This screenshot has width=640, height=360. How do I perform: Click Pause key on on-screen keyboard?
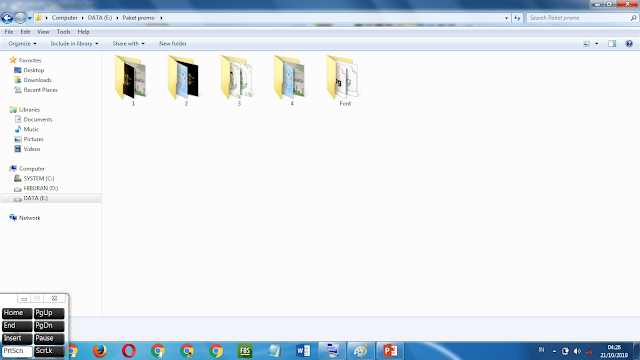[x=49, y=338]
